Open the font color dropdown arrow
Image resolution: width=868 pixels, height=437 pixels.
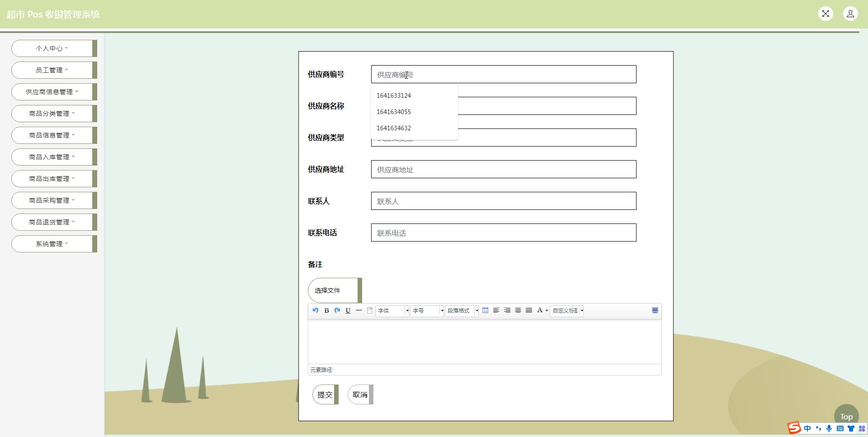[547, 311]
